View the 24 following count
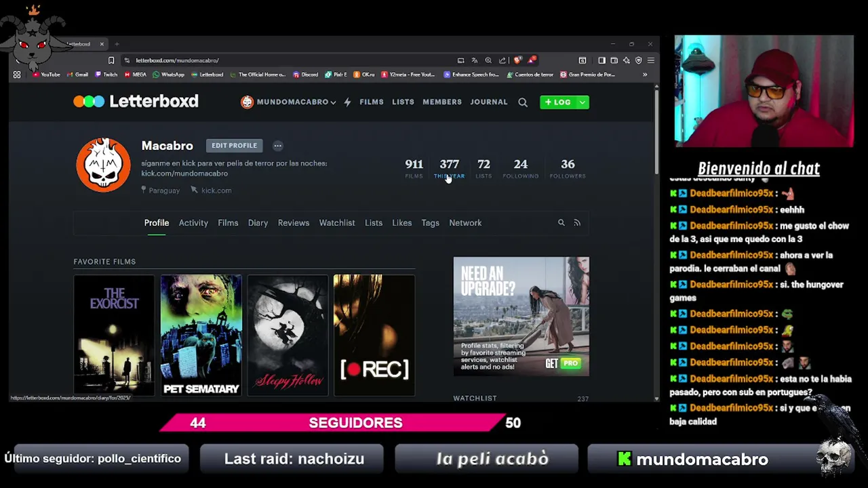 521,168
